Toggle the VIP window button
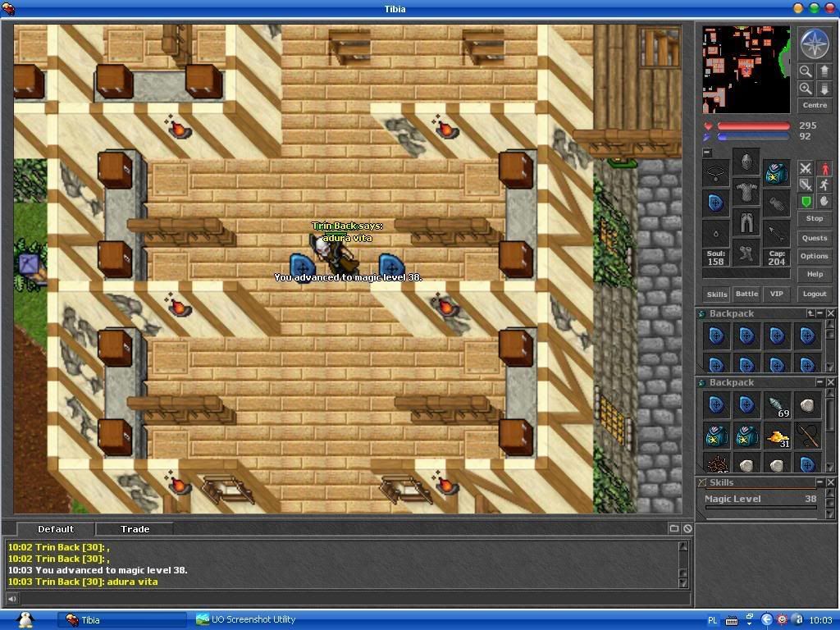The width and height of the screenshot is (840, 630). 776,294
